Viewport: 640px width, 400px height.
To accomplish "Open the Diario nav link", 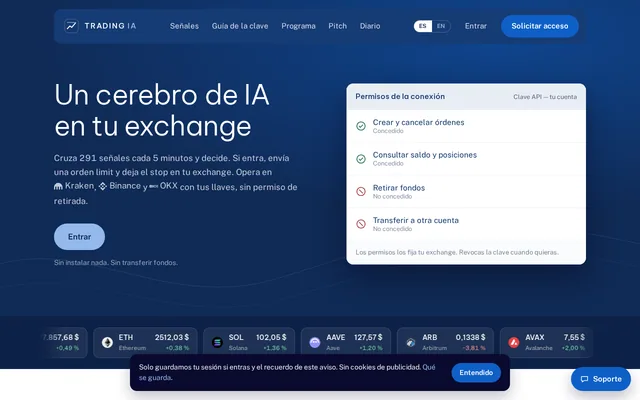I will point(370,26).
